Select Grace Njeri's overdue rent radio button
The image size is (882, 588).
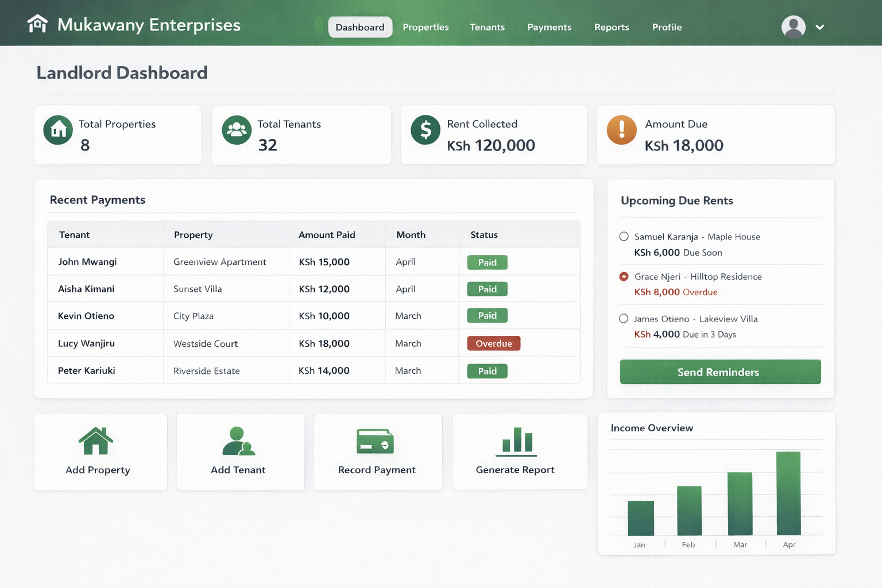624,276
